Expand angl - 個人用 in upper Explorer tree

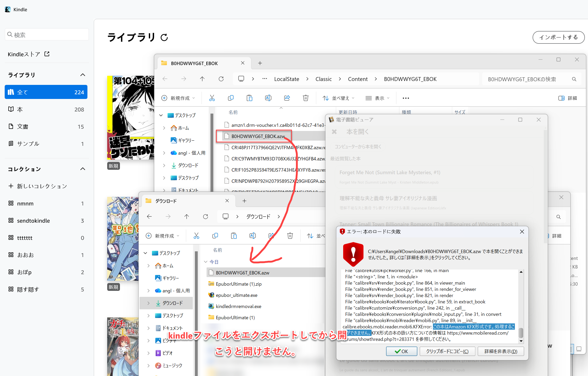click(164, 153)
